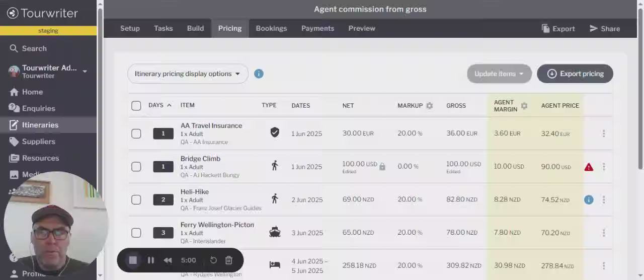Viewport: 644px width, 280px height.
Task: Click blue info icon on Heli-Hike row
Action: [589, 200]
